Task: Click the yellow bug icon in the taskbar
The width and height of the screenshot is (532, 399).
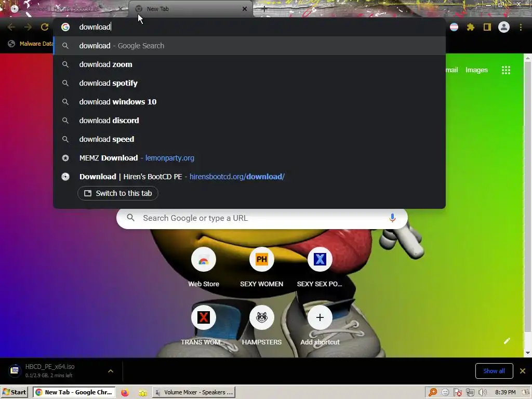Action: [x=142, y=392]
